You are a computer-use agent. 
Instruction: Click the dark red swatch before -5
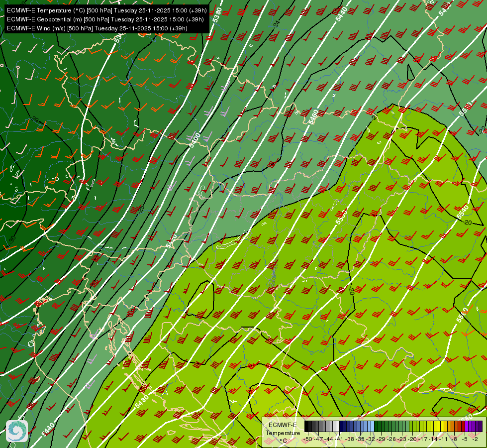click(463, 426)
